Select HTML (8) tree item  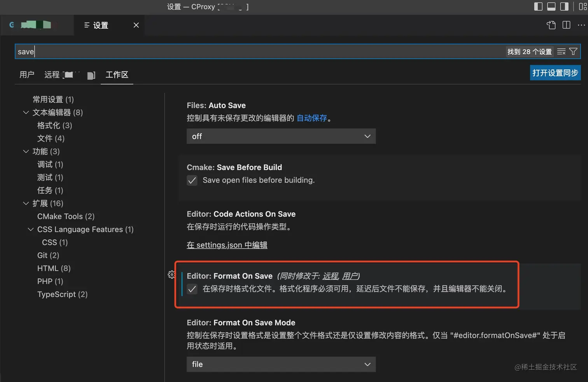[x=54, y=269]
